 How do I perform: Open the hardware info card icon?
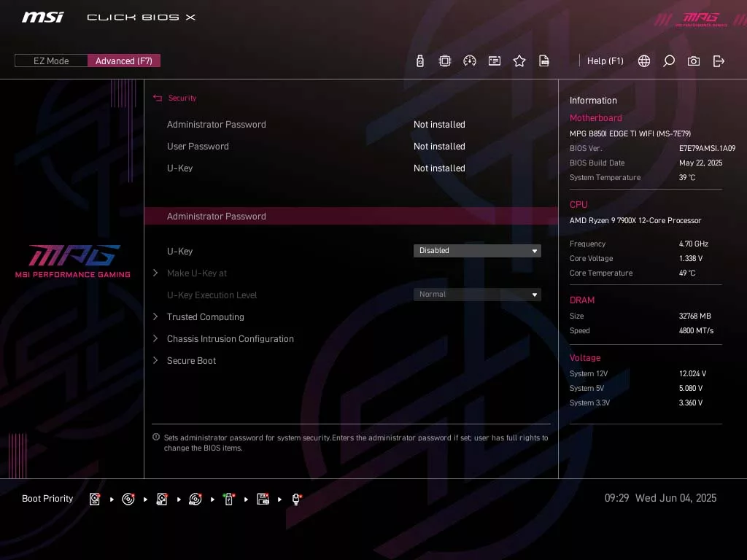pos(495,61)
